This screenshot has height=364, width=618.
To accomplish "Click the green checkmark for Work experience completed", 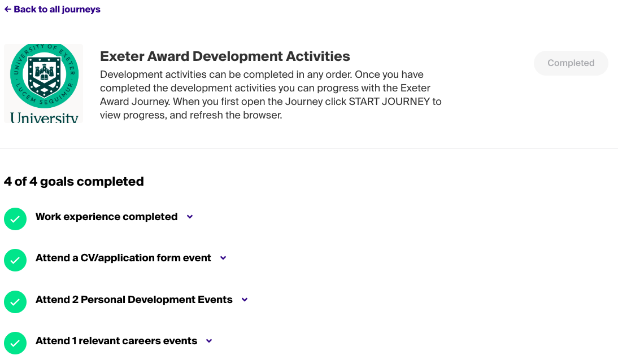I will [15, 219].
